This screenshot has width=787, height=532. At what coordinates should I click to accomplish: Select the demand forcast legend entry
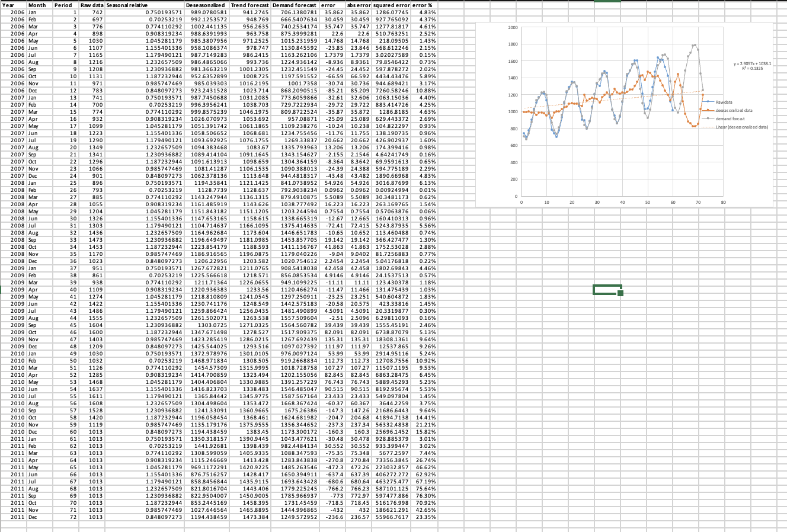pyautogui.click(x=731, y=118)
